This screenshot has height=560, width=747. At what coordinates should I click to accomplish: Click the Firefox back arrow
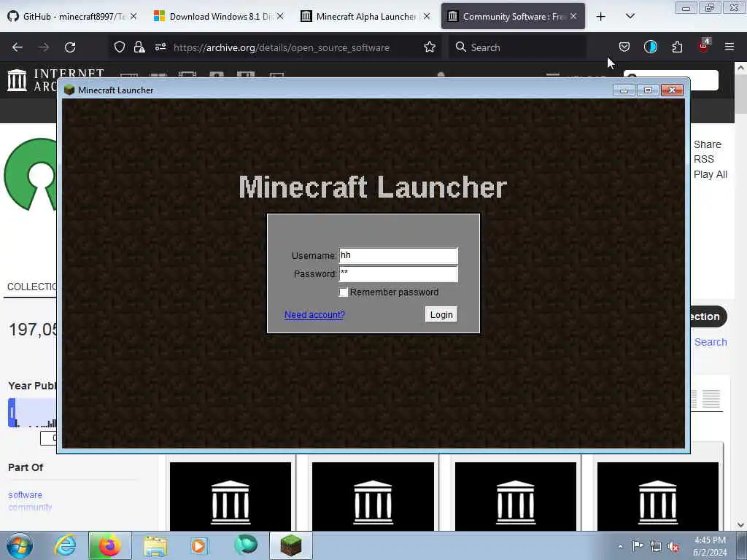pyautogui.click(x=18, y=47)
